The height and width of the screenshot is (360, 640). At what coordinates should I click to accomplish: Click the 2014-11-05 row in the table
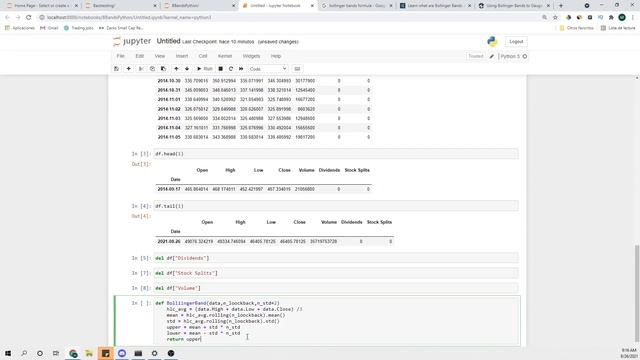pos(264,137)
